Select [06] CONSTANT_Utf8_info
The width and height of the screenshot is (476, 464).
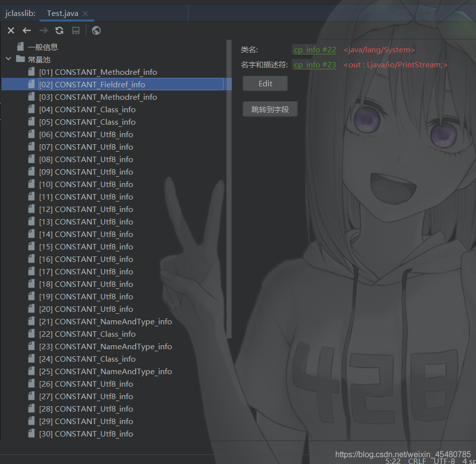[x=86, y=134]
